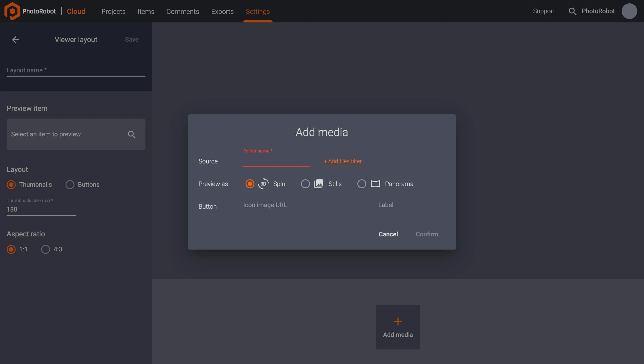Click the Viewer layout heading
Image resolution: width=644 pixels, height=364 pixels.
click(76, 40)
